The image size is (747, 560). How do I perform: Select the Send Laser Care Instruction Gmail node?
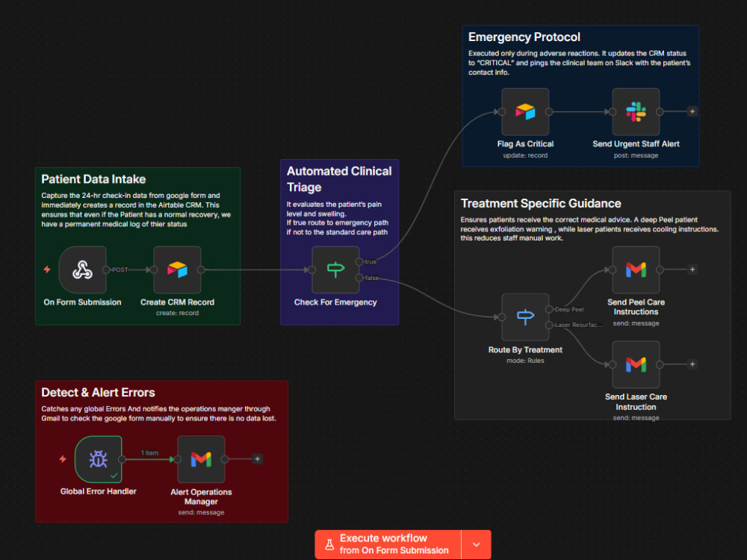pos(636,364)
